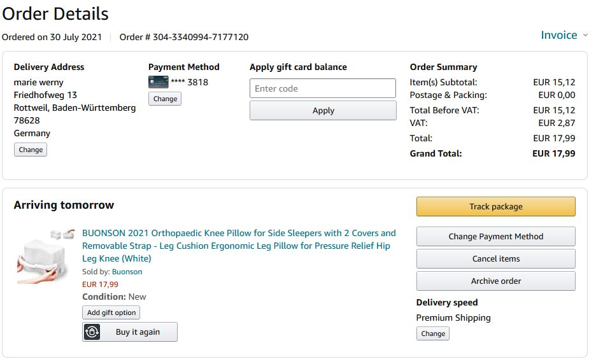Viewport: 596px width, 364px height.
Task: Open the BUONSON Knee Pillow product link
Action: coord(239,246)
